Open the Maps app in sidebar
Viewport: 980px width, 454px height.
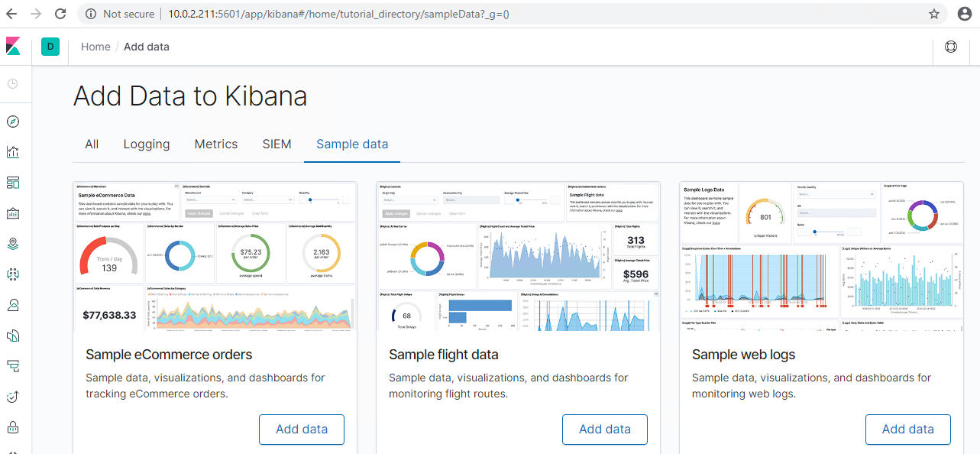click(x=13, y=244)
